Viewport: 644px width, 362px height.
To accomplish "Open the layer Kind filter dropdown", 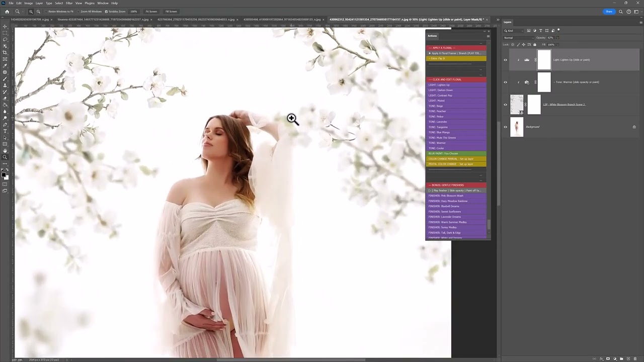I will point(514,31).
